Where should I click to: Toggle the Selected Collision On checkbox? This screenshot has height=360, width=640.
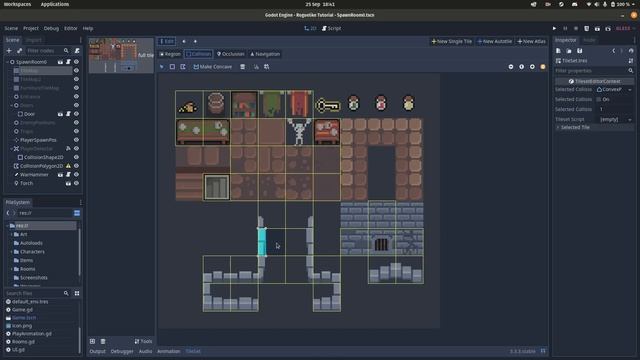pos(599,99)
